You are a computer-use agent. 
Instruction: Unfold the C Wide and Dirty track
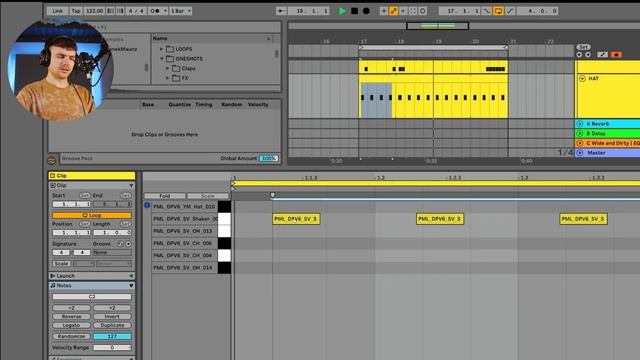click(580, 143)
